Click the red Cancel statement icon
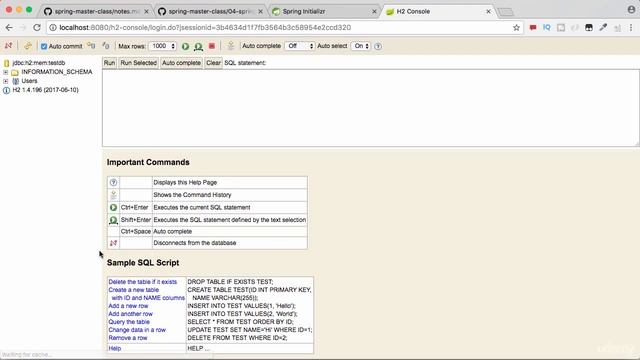This screenshot has width=640, height=360. click(x=211, y=46)
